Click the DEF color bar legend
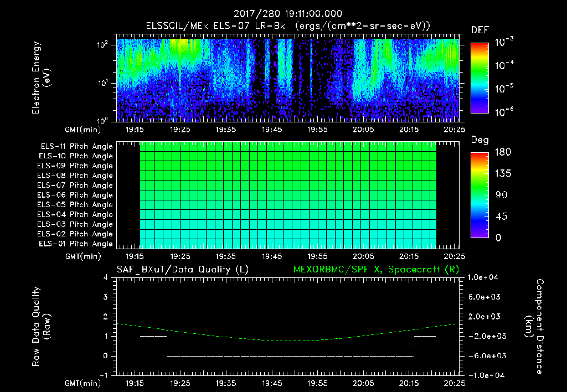The image size is (567, 392). coord(480,78)
